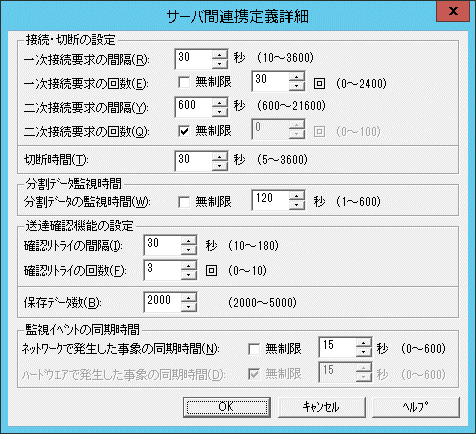Click the (2000～5000) range text

tap(262, 302)
